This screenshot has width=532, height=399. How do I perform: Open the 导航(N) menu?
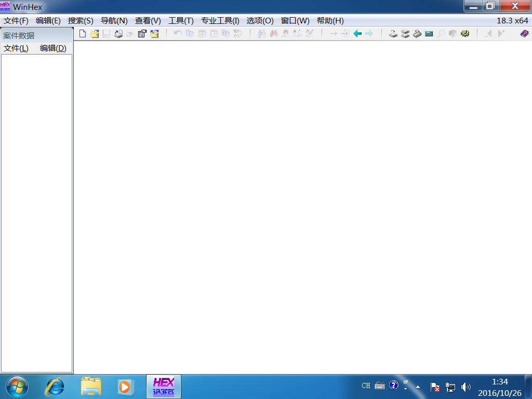[x=114, y=21]
